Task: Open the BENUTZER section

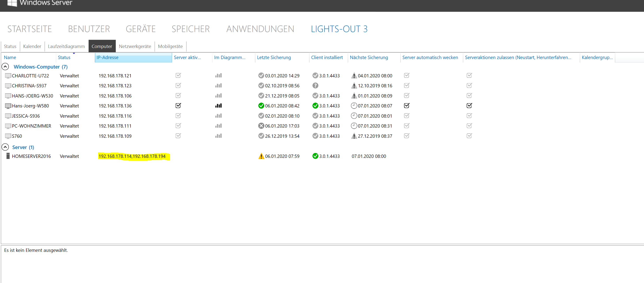Action: [89, 29]
